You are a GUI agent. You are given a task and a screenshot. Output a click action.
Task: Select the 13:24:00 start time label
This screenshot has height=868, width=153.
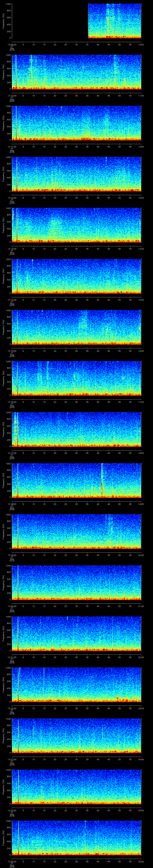12,810
